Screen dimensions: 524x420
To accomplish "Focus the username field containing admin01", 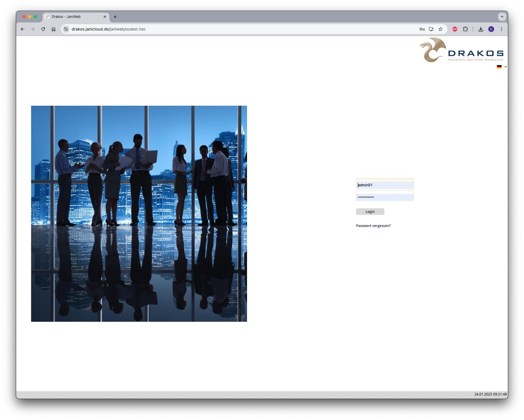I will [385, 184].
